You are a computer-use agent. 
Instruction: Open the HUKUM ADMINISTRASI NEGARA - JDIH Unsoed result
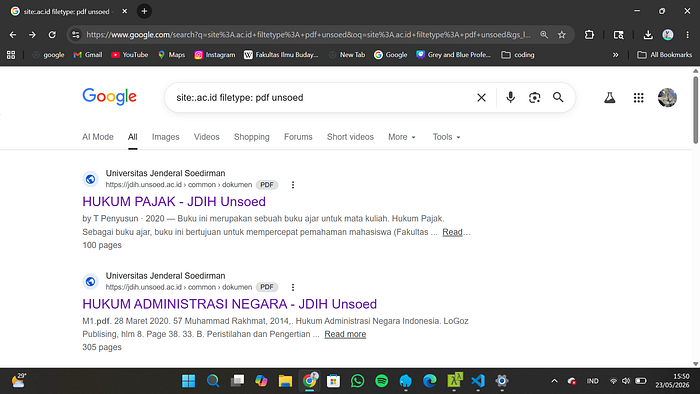pos(229,304)
